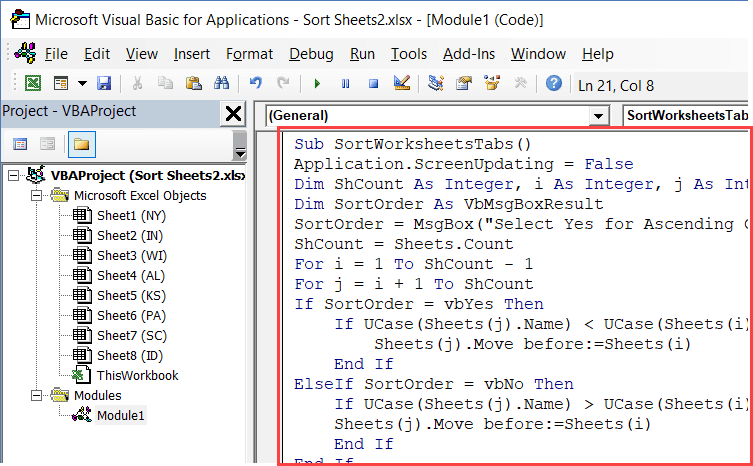Open the Debug menu

coord(311,54)
